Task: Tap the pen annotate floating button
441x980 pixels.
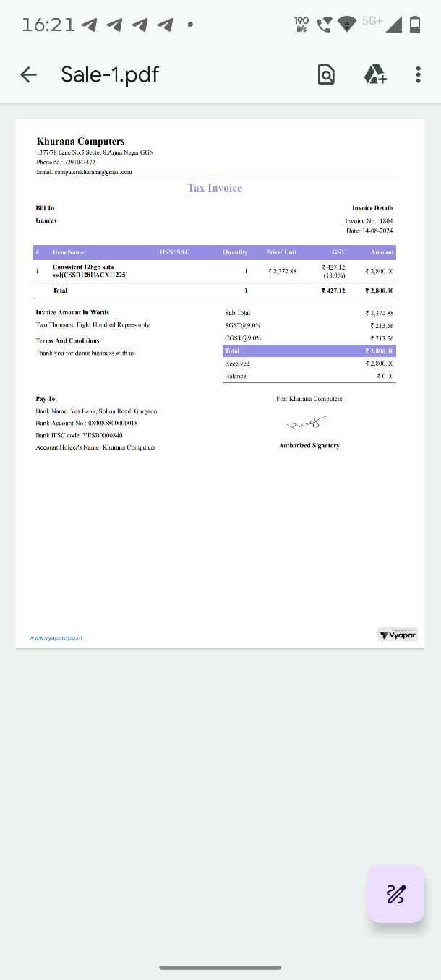Action: pyautogui.click(x=395, y=894)
